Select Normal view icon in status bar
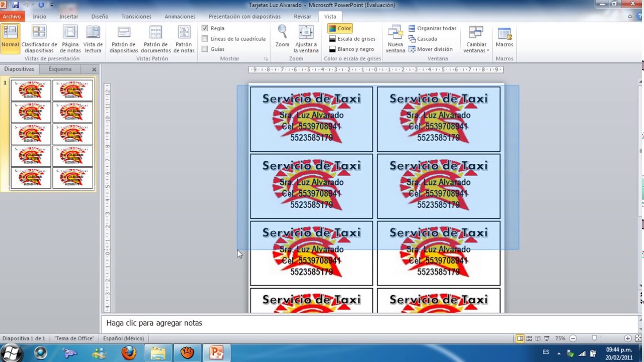Viewport: 644px width, 362px height. [520, 338]
